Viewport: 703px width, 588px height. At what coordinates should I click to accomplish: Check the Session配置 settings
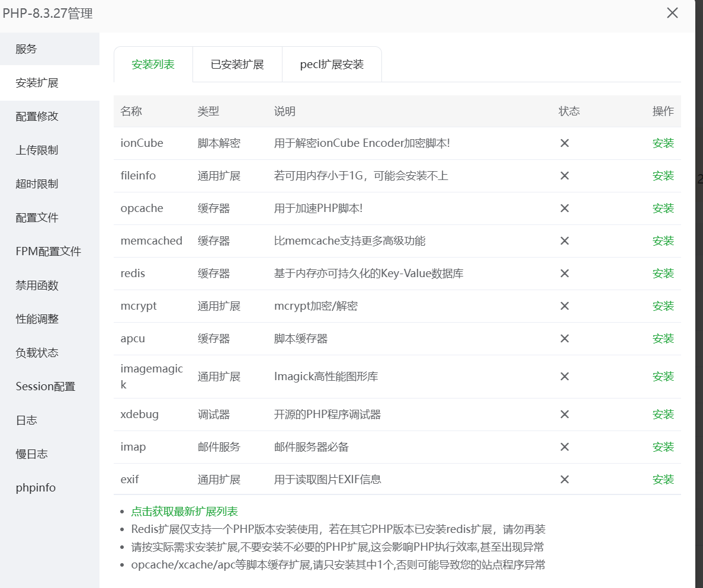tap(45, 386)
